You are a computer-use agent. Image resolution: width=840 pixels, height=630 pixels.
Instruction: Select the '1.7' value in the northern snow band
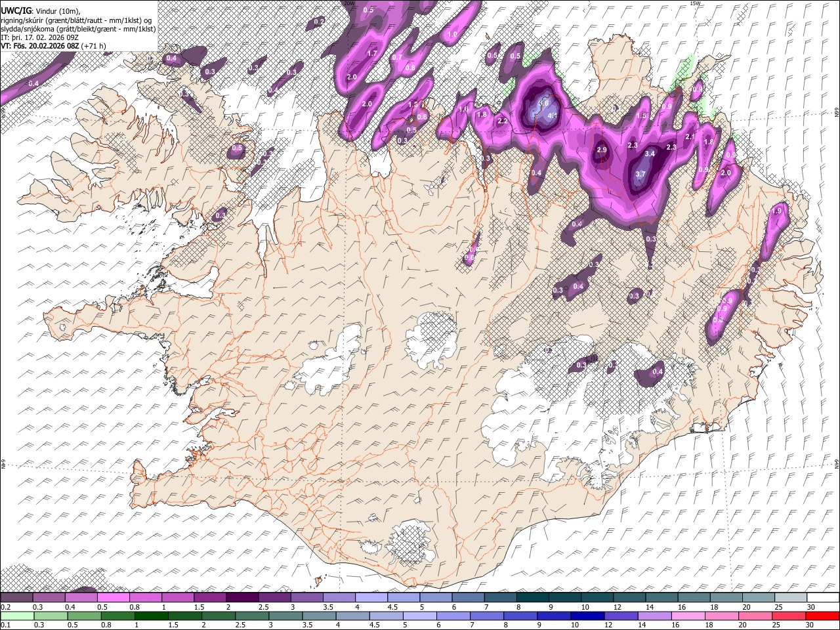[372, 54]
